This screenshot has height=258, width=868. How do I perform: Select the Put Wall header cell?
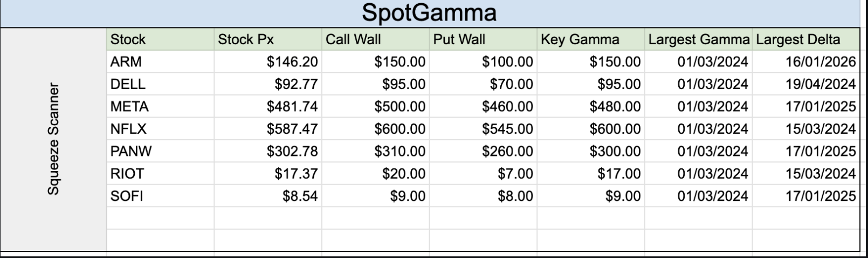point(483,39)
